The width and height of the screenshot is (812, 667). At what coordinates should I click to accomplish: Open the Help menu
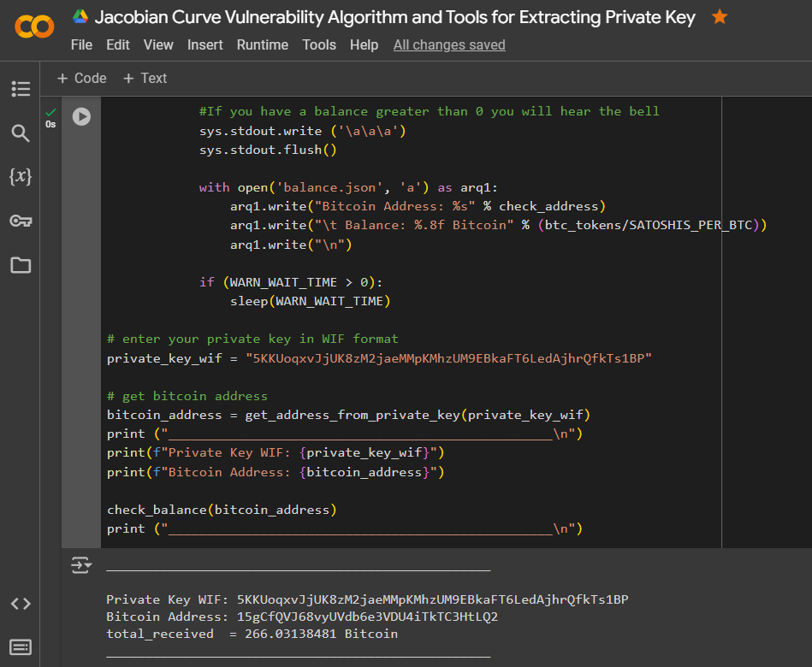point(364,45)
